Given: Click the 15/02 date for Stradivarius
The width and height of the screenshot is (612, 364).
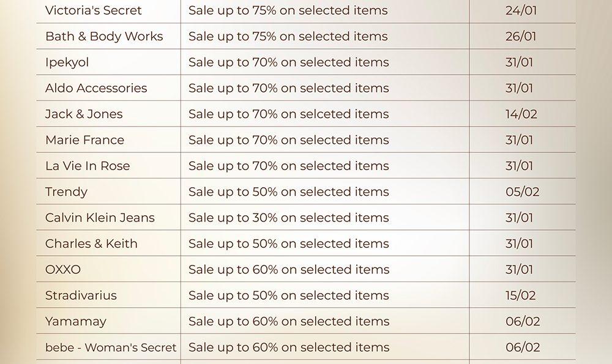Looking at the screenshot, I should 521,295.
